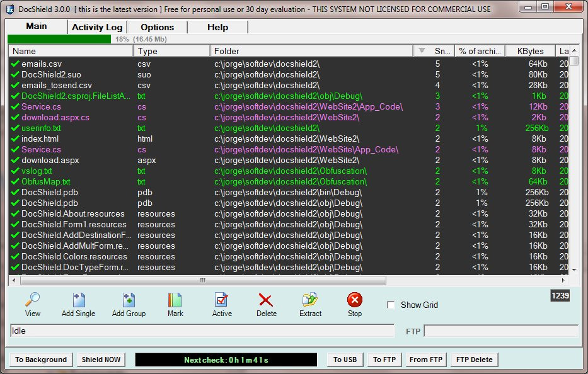Click green checkmark beside download.aspx.cs
Screen dimensions: 588x374
(x=15, y=117)
